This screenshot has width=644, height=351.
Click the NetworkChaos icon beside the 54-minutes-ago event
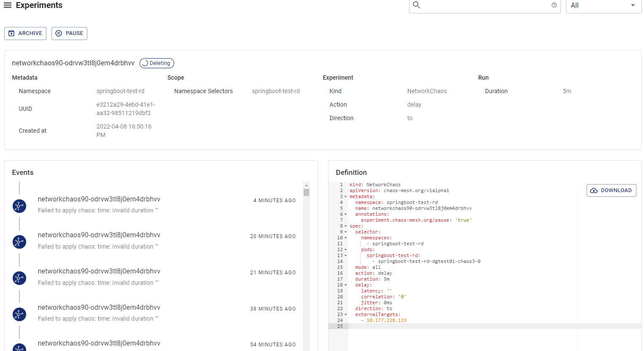tap(19, 349)
